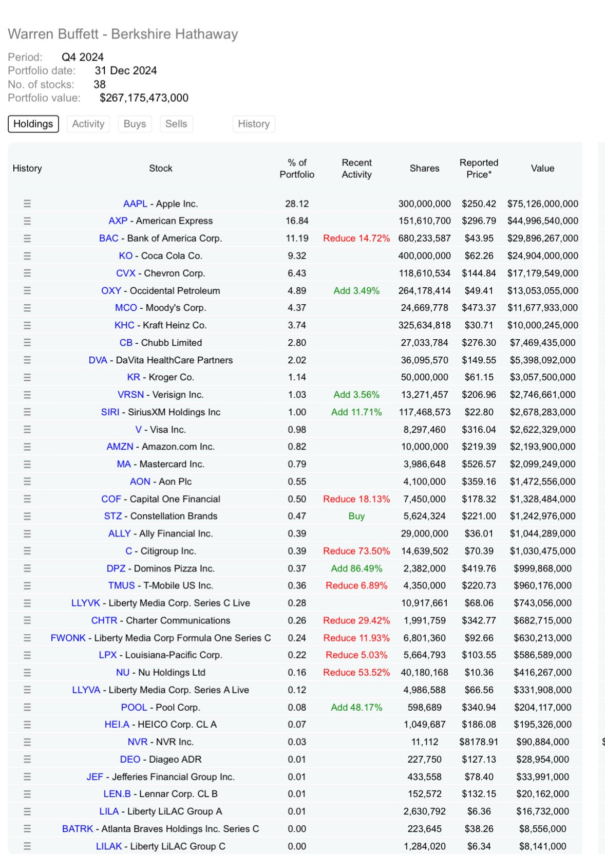Open history icon for Bank of America row
The height and width of the screenshot is (868, 605).
[x=27, y=238]
